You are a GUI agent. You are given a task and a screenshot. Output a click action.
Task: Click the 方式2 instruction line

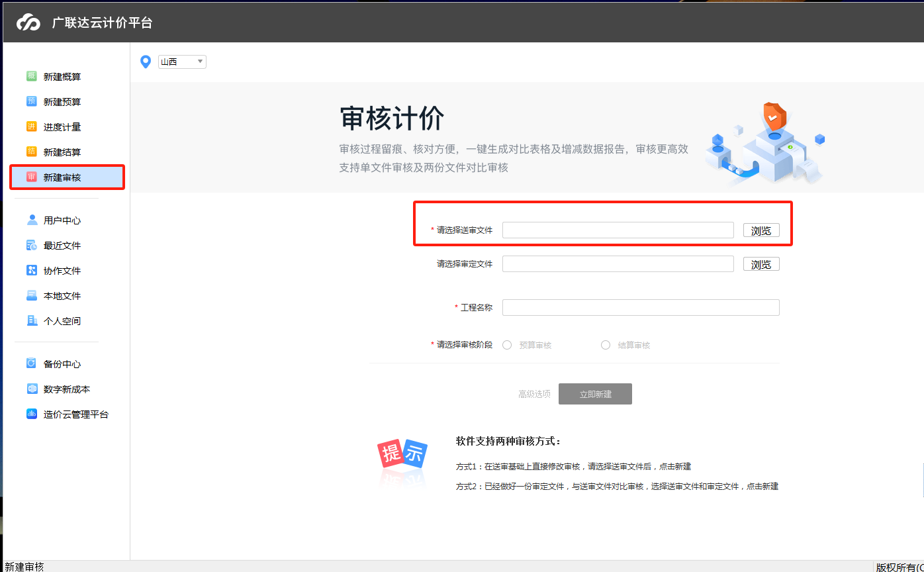tap(617, 486)
